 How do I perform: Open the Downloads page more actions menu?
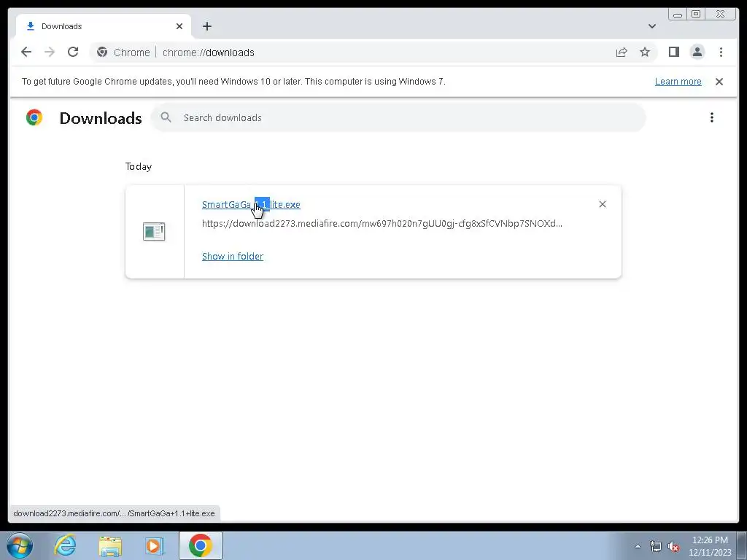(712, 117)
